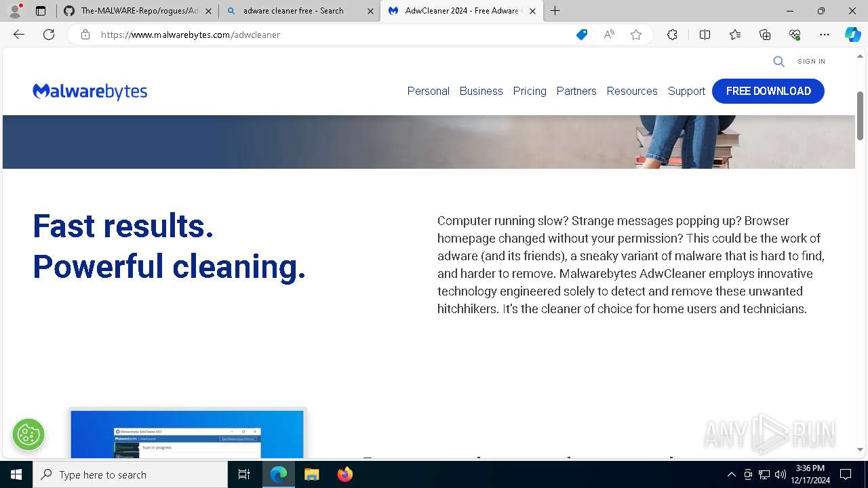The image size is (868, 488).
Task: Show hidden system tray icons
Action: pos(731,474)
